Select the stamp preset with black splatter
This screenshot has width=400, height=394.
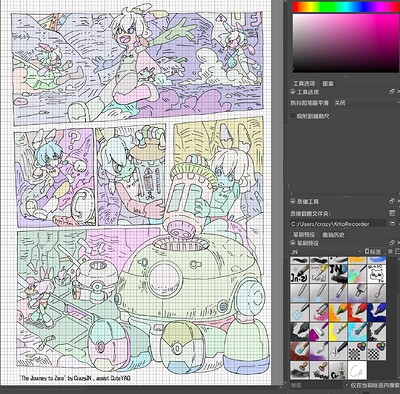319,370
